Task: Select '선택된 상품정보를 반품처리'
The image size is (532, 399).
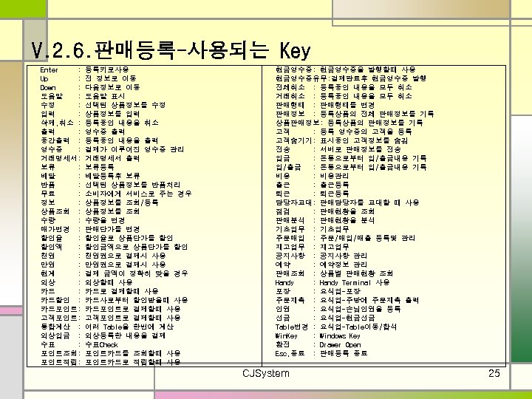Action: [133, 185]
